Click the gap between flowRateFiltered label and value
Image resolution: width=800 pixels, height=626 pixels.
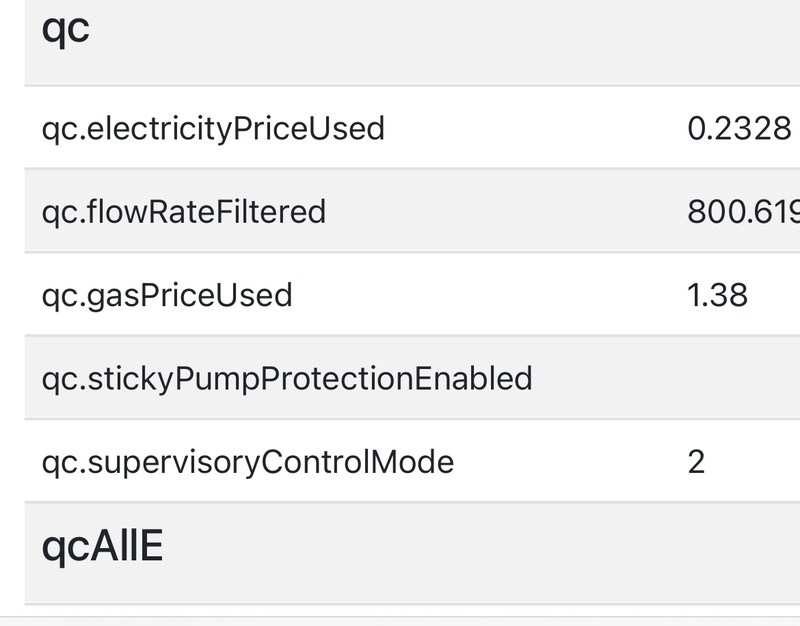(x=500, y=212)
